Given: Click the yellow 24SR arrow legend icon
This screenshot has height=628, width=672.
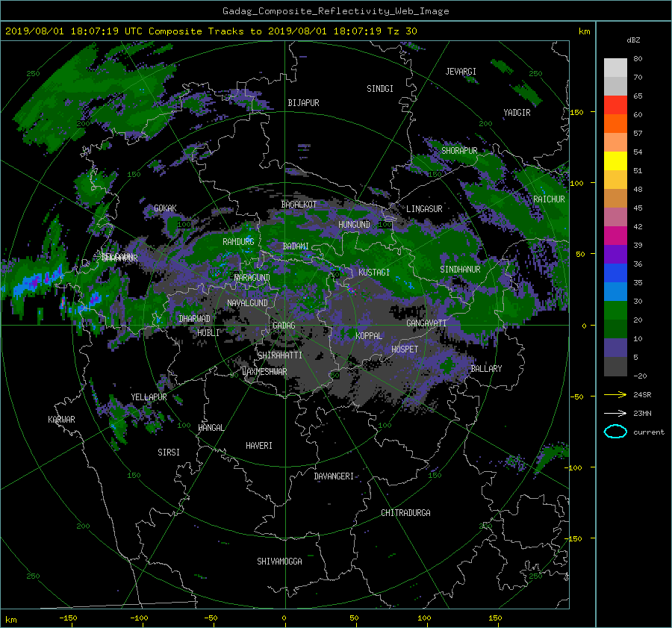Looking at the screenshot, I should pos(615,394).
